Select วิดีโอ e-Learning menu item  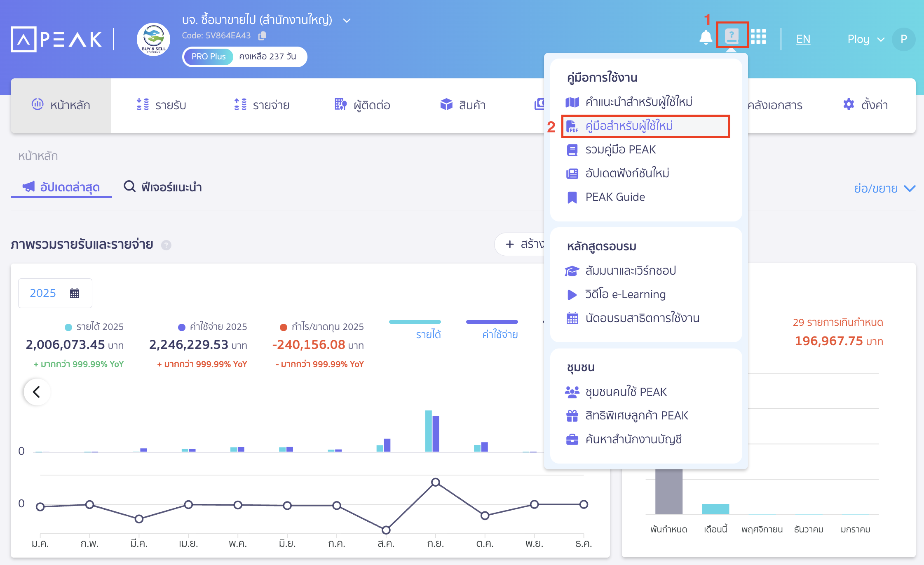click(625, 294)
